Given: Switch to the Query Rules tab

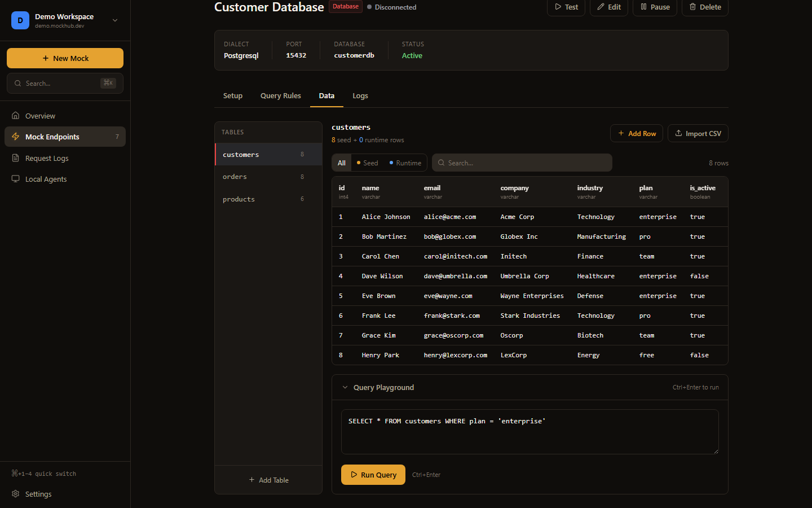Looking at the screenshot, I should (x=280, y=96).
